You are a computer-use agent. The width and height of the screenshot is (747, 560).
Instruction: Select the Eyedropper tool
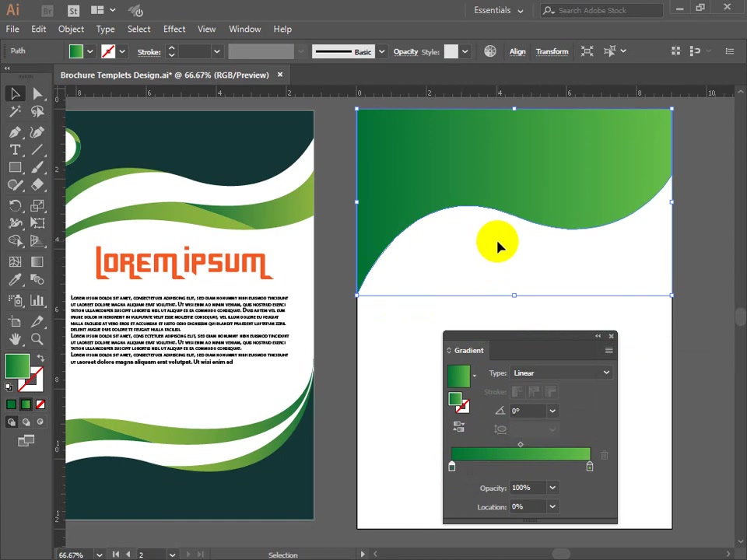(15, 279)
